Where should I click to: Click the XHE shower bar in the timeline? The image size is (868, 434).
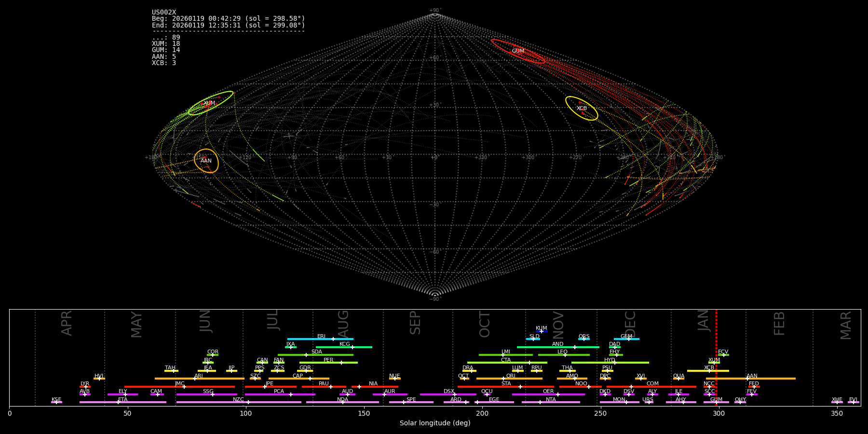(837, 402)
